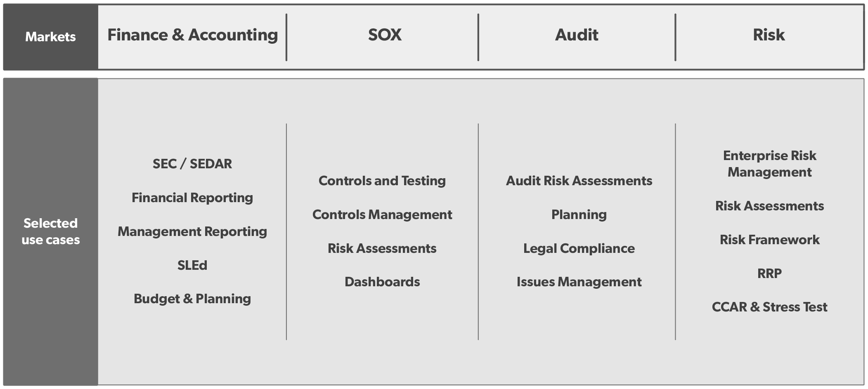Viewport: 868px width, 389px height.
Task: Select the Finance & Accounting market header
Action: click(192, 35)
